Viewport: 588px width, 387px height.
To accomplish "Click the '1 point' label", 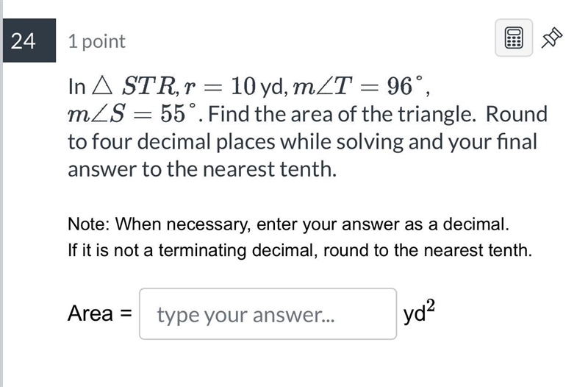I will pyautogui.click(x=97, y=41).
